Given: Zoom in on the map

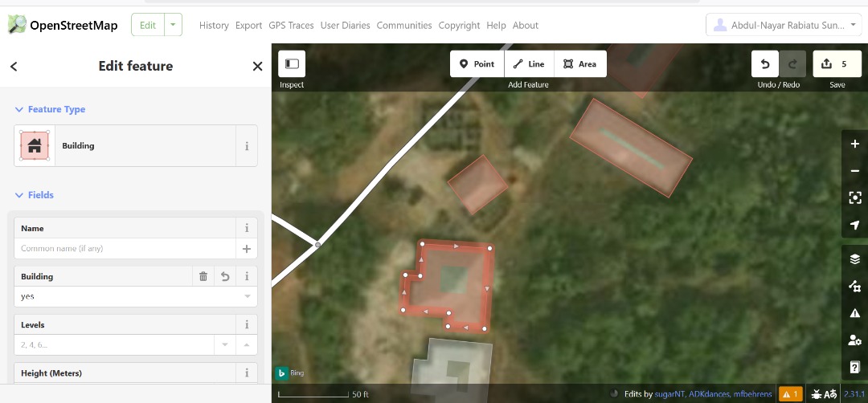Looking at the screenshot, I should tap(854, 144).
